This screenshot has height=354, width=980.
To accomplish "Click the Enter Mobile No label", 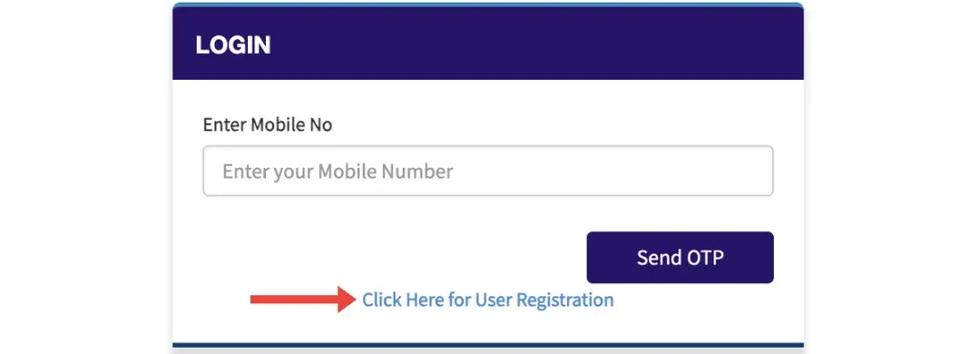I will (268, 125).
